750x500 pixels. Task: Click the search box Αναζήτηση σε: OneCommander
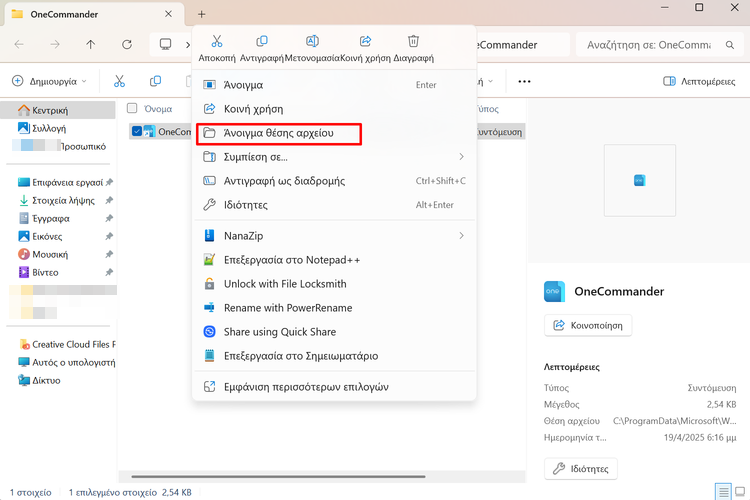coord(659,45)
